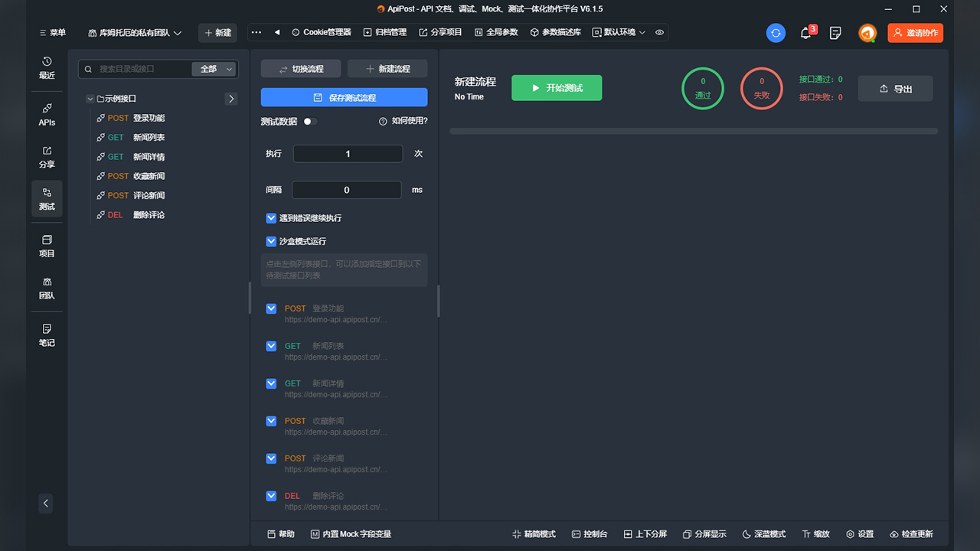This screenshot has width=980, height=551.
Task: Open the 默认环境 dropdown
Action: click(617, 32)
